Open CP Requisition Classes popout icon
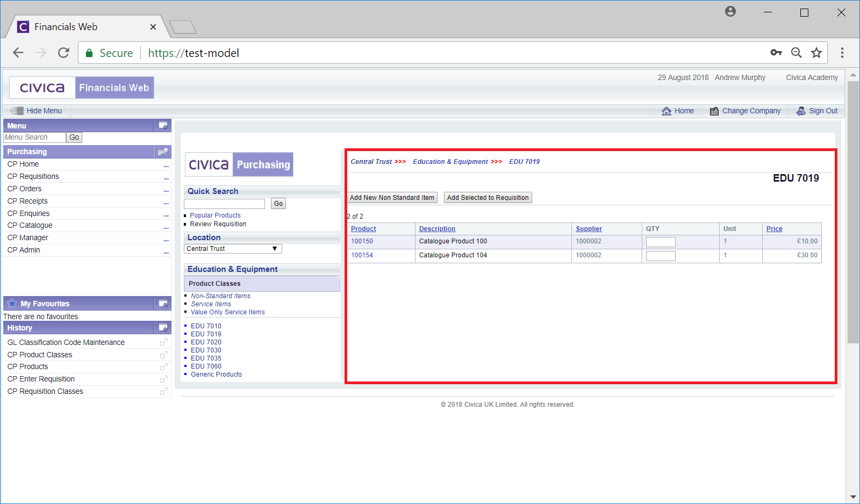Viewport: 860px width, 504px height. 164,392
